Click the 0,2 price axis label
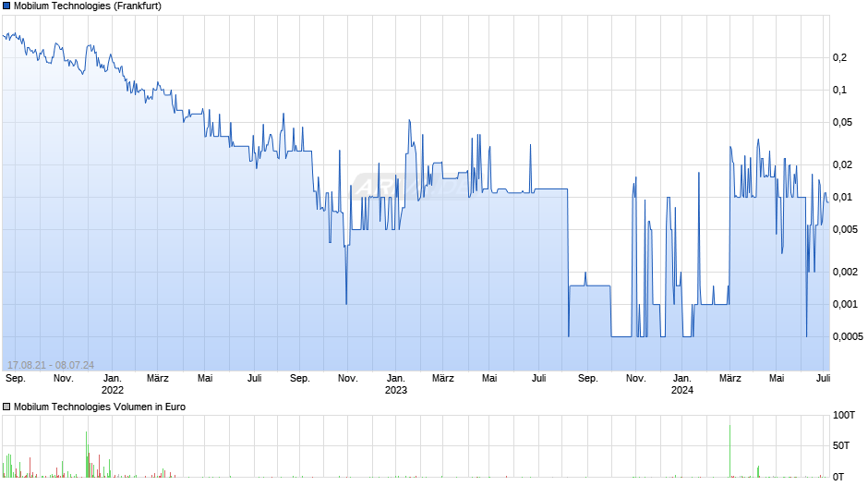This screenshot has width=868, height=486. (x=839, y=57)
